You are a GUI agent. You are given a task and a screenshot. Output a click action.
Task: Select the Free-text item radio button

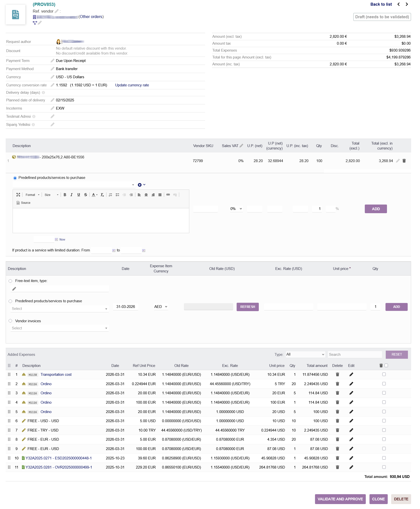[x=10, y=281]
